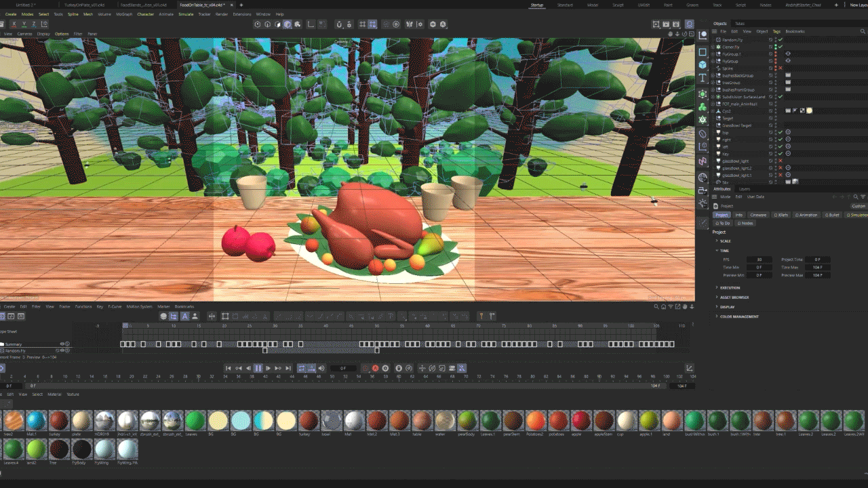The width and height of the screenshot is (868, 488).
Task: Click the FPS value field
Action: tap(759, 260)
